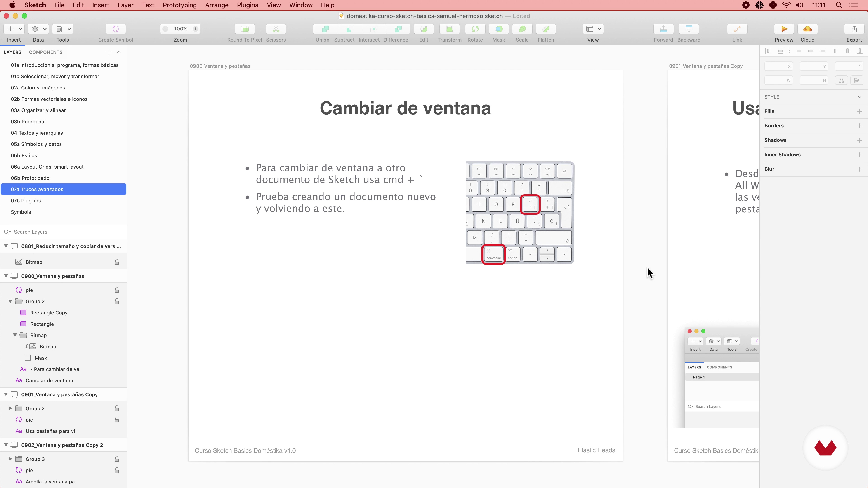Click the Round To Pixel icon

245,29
